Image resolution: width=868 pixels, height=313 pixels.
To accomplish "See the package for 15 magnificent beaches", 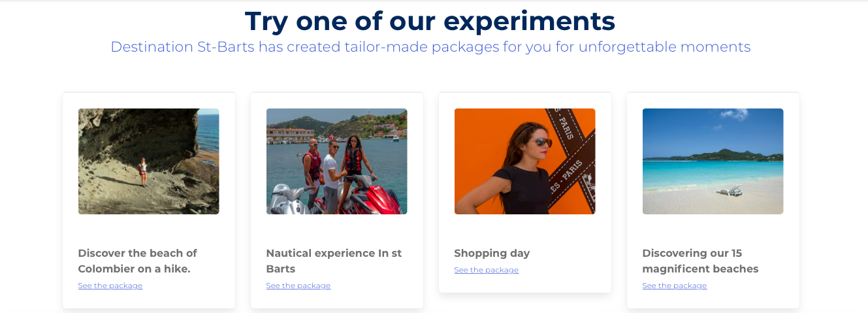I will 674,286.
